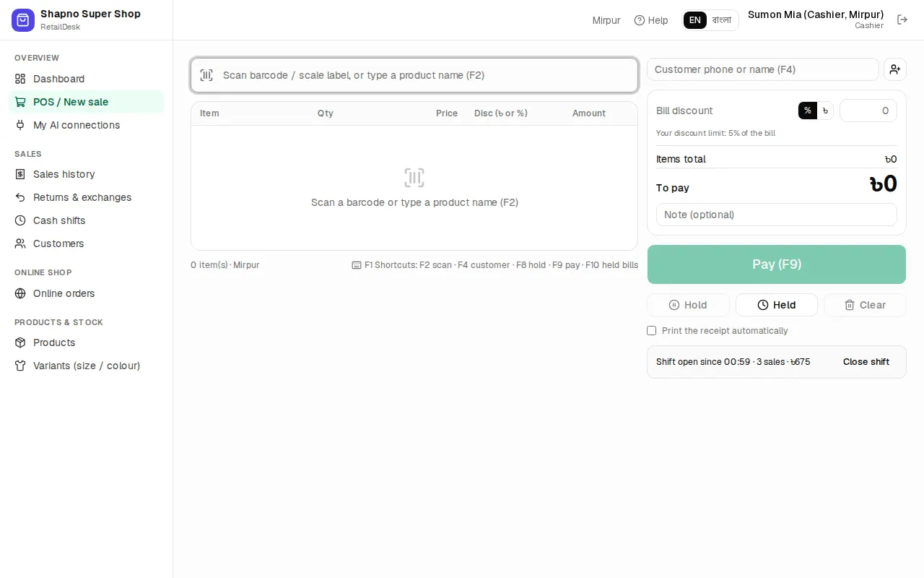This screenshot has height=578, width=924.
Task: Click the keyboard shortcuts icon
Action: 357,265
